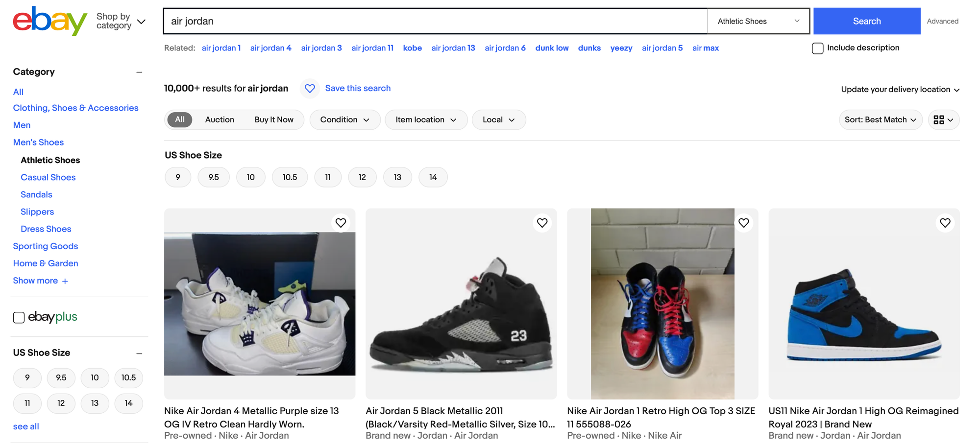Select size 9 in top US Shoe Size row
This screenshot has width=980, height=446.
(x=178, y=177)
